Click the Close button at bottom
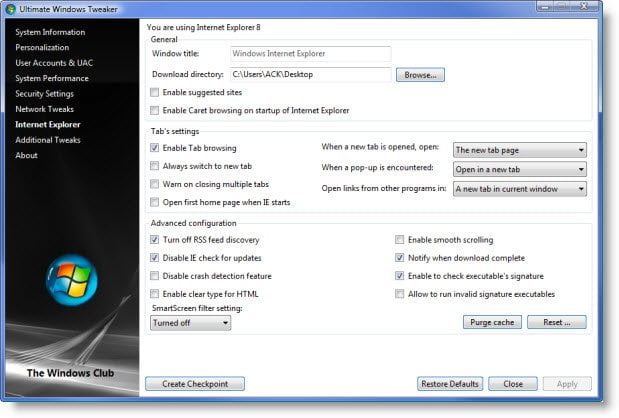The image size is (619, 418). (513, 384)
